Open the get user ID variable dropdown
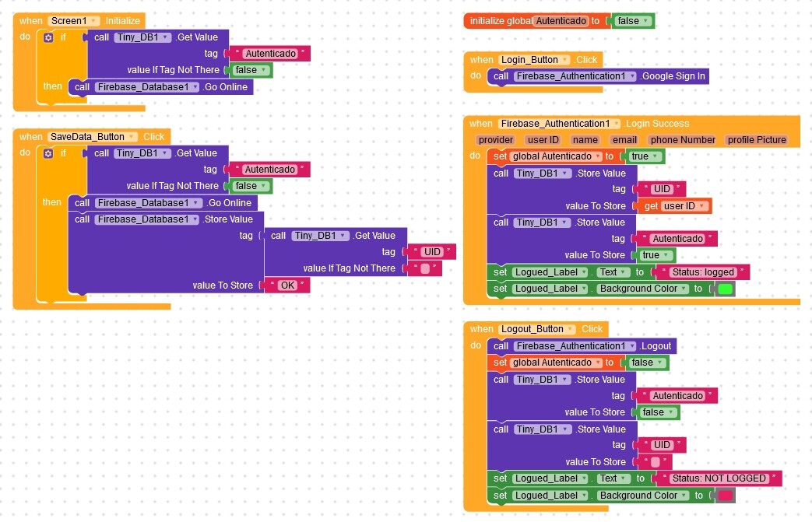The width and height of the screenshot is (812, 522). [684, 206]
